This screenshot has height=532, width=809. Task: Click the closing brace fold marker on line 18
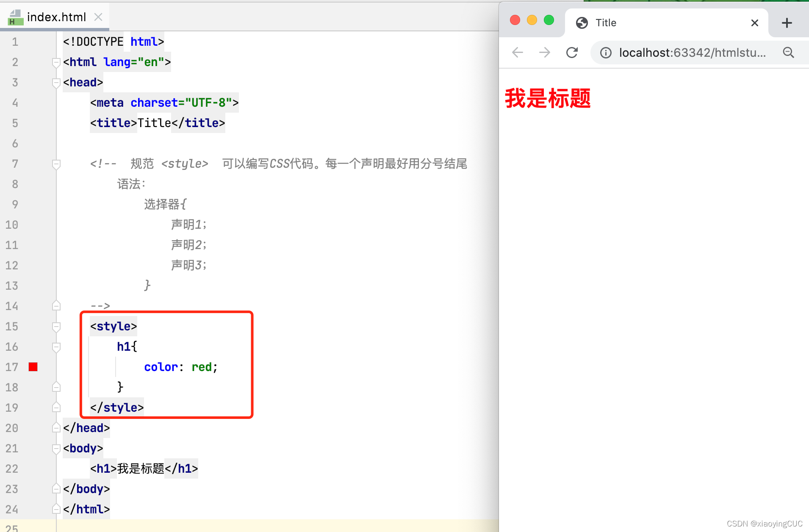point(56,387)
